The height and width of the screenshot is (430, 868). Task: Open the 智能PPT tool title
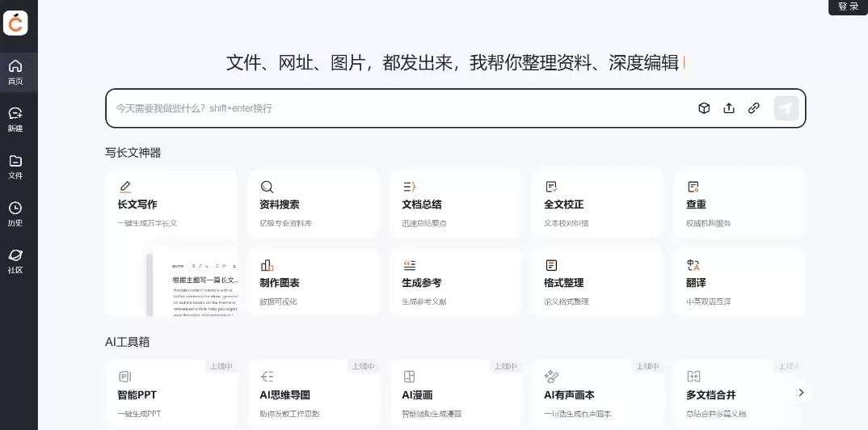point(137,395)
